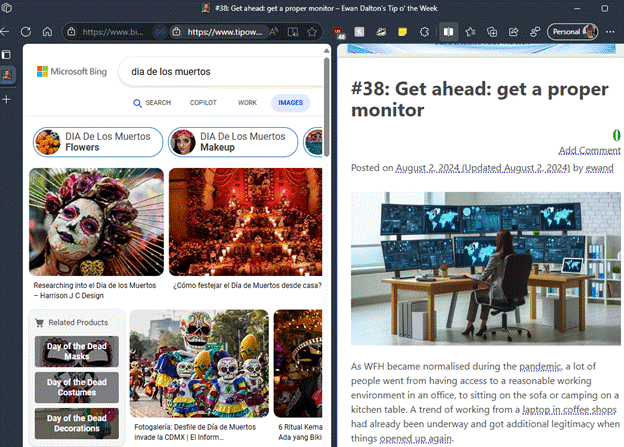Open the skeleton parade image
Image resolution: width=624 pixels, height=447 pixels.
coord(199,363)
